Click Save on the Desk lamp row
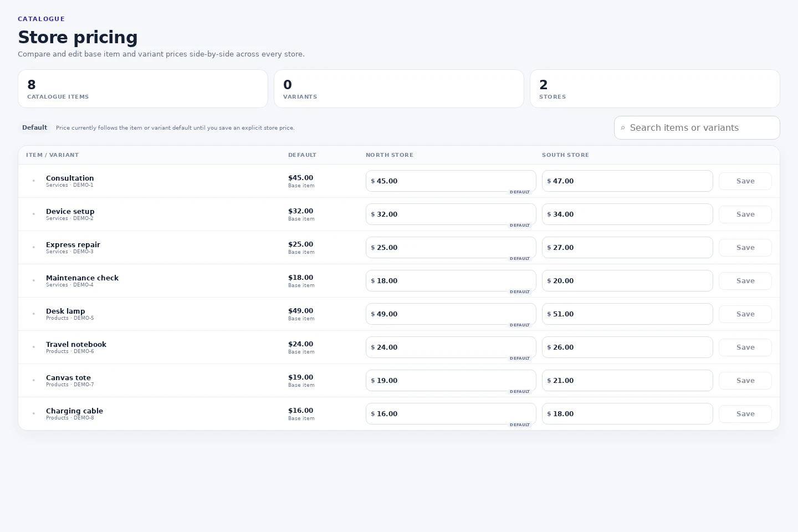 [x=745, y=314]
